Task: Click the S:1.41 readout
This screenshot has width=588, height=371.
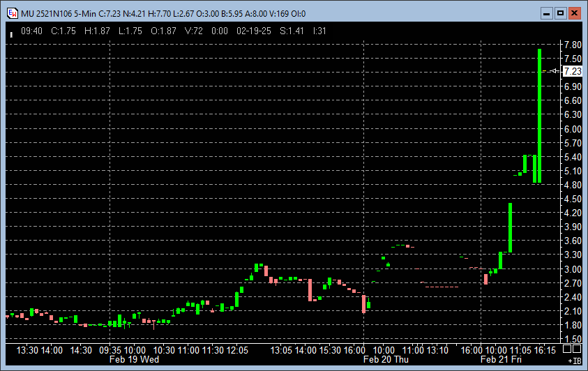Action: click(x=292, y=31)
